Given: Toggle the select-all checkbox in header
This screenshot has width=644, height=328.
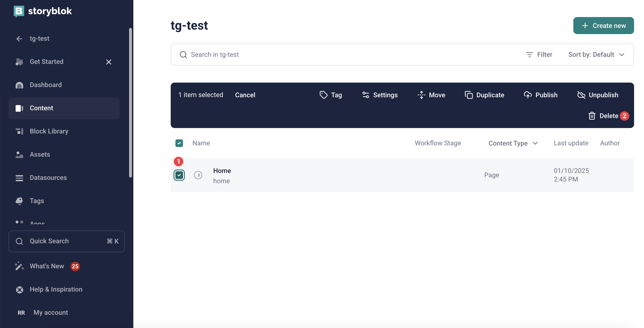Looking at the screenshot, I should point(179,143).
